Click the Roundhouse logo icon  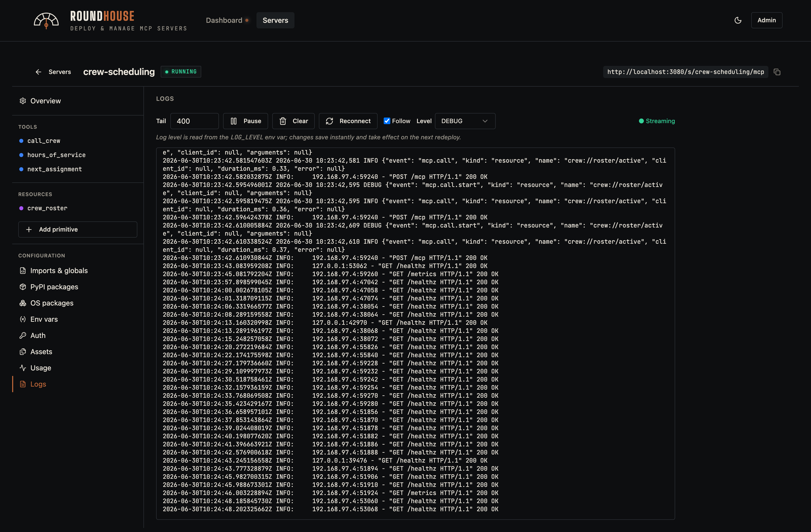pyautogui.click(x=46, y=21)
